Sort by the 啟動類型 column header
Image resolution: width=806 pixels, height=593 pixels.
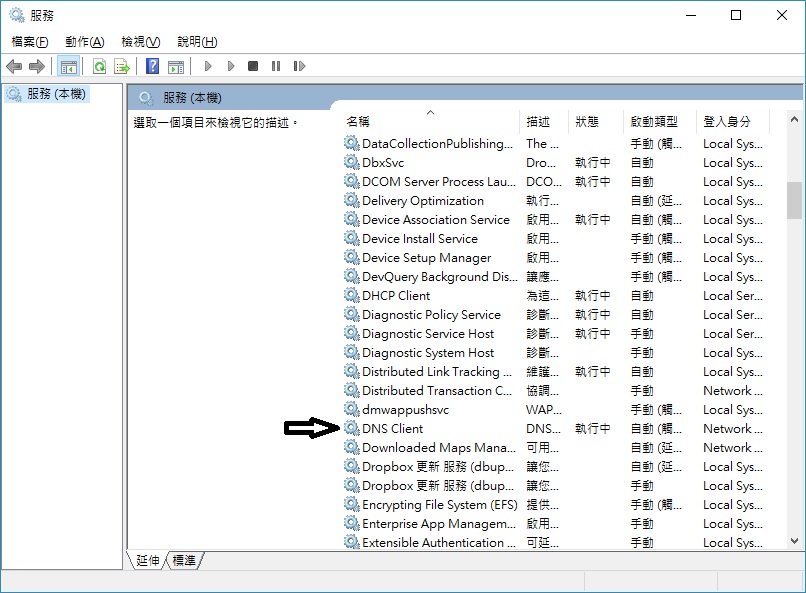(660, 121)
